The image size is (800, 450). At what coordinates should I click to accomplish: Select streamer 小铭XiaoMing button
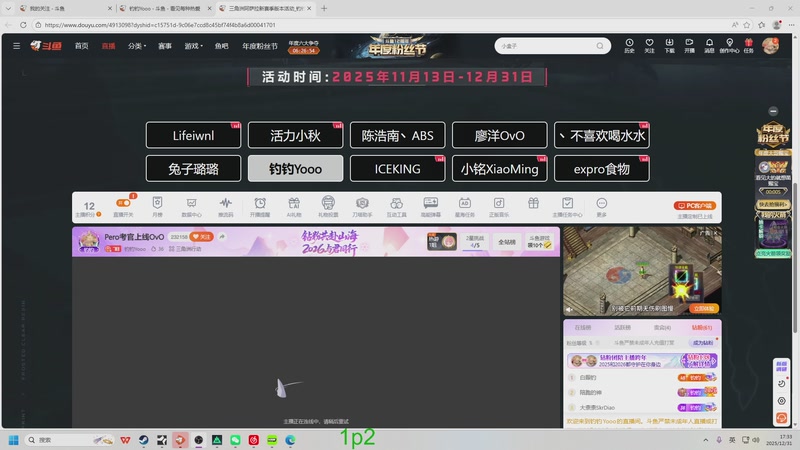[x=499, y=168]
